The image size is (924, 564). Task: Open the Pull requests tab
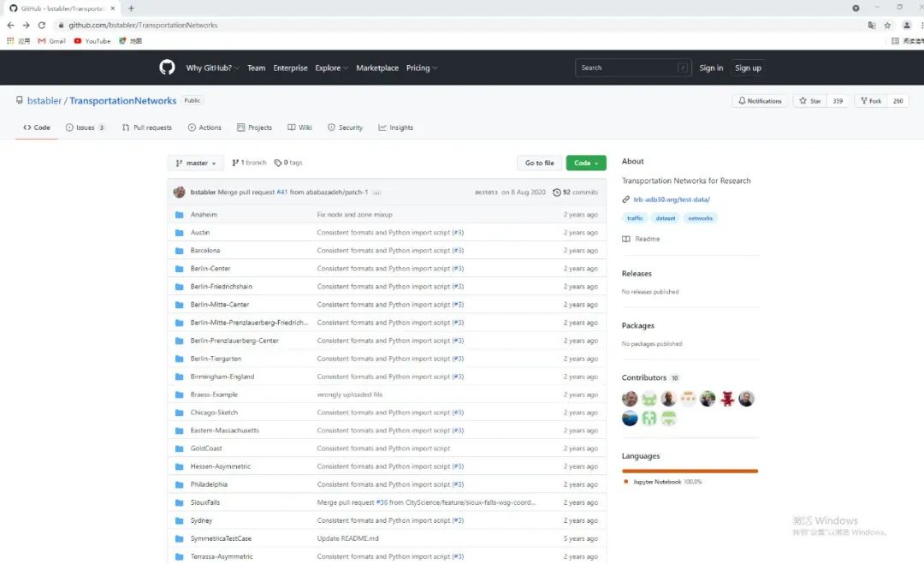[x=147, y=128]
